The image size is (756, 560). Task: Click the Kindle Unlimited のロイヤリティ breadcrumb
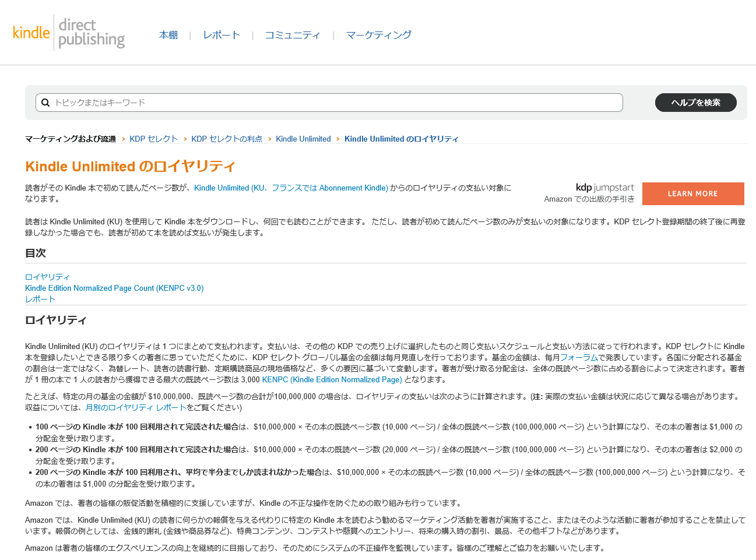pos(401,139)
